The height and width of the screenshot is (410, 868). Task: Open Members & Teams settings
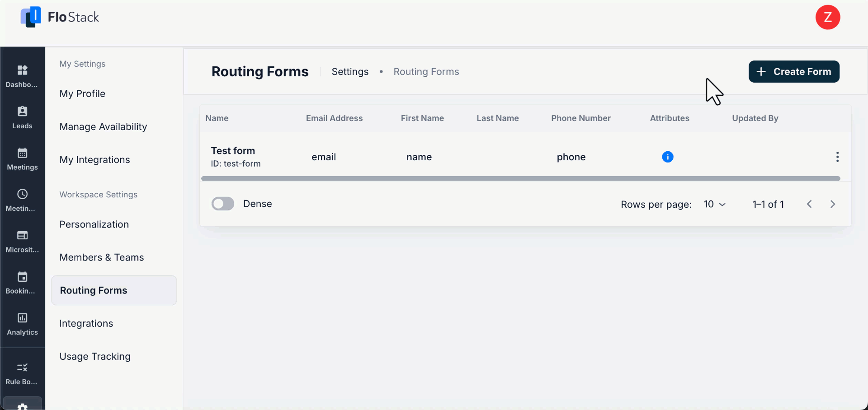point(102,257)
